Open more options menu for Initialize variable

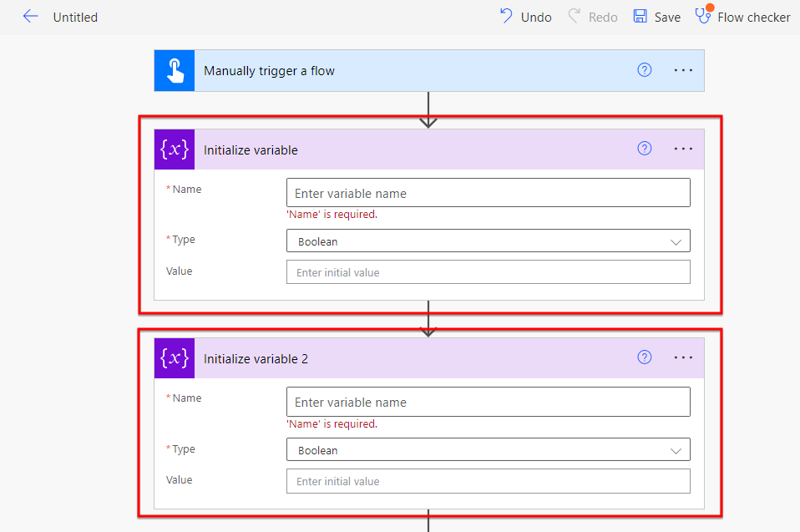click(683, 149)
